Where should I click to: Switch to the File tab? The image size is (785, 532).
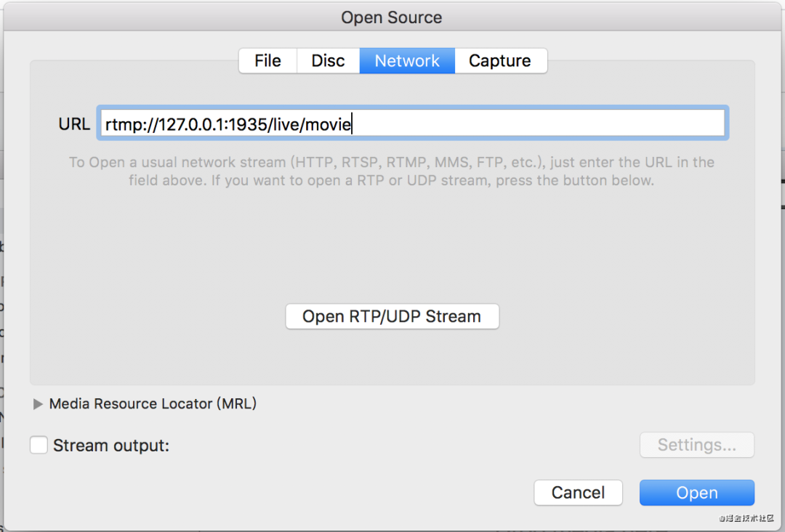coord(267,61)
